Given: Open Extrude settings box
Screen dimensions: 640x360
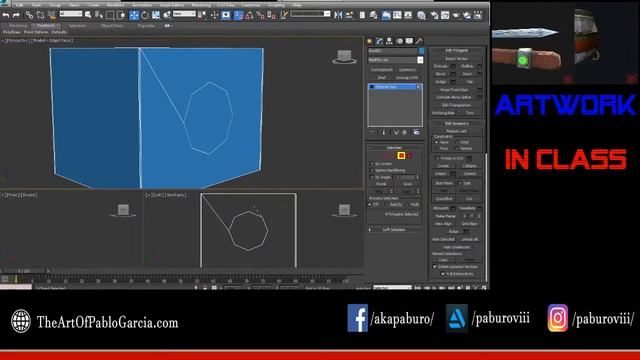Looking at the screenshot, I should (x=453, y=66).
